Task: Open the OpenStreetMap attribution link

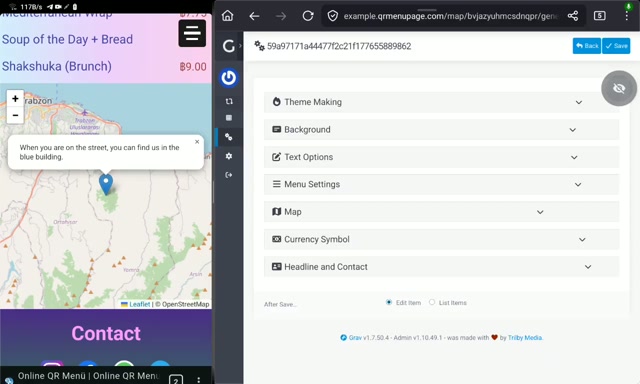Action: [x=185, y=304]
